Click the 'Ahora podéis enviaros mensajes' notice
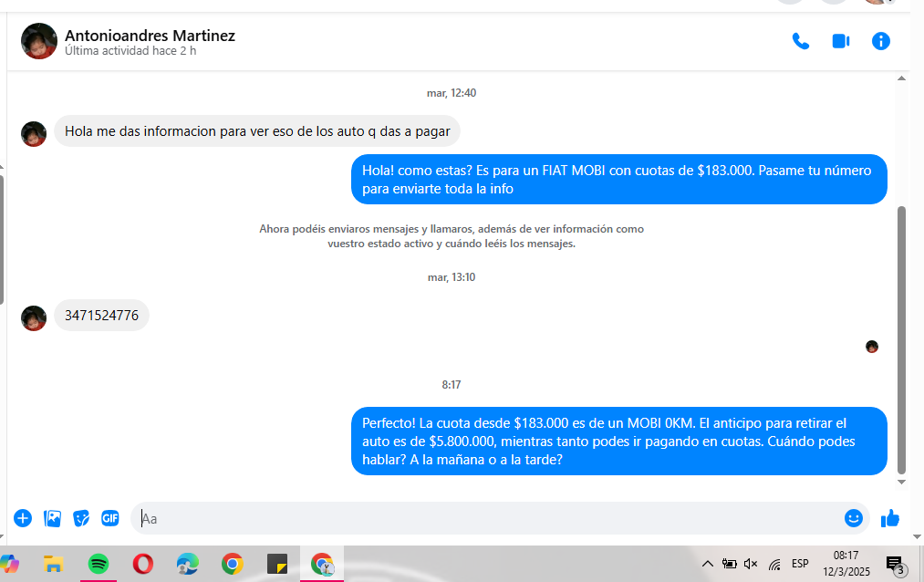Viewport: 924px width, 582px height. point(452,236)
